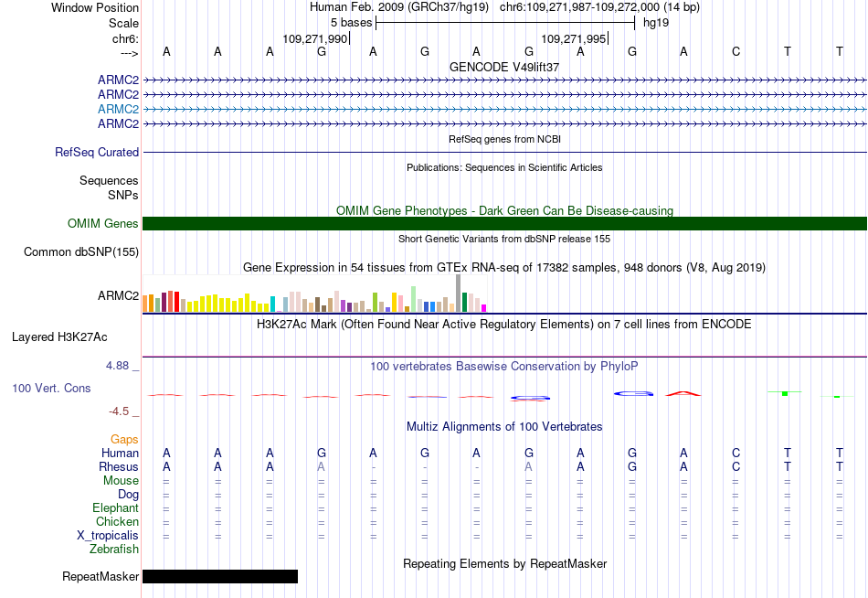
Task: Click the Layered H3K27Ac track label
Action: (x=59, y=337)
